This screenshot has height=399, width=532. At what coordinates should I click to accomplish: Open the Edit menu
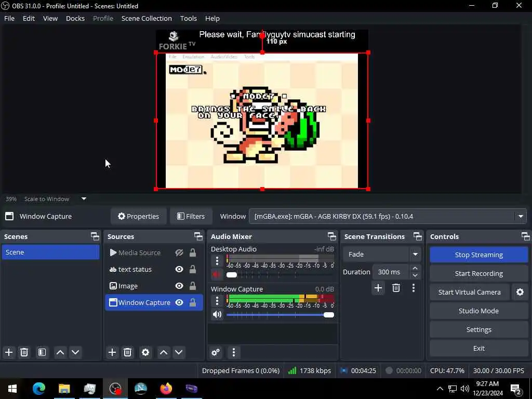(29, 18)
